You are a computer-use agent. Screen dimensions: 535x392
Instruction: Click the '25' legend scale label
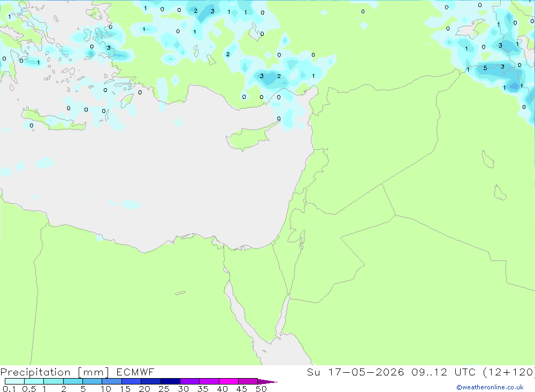click(x=164, y=389)
